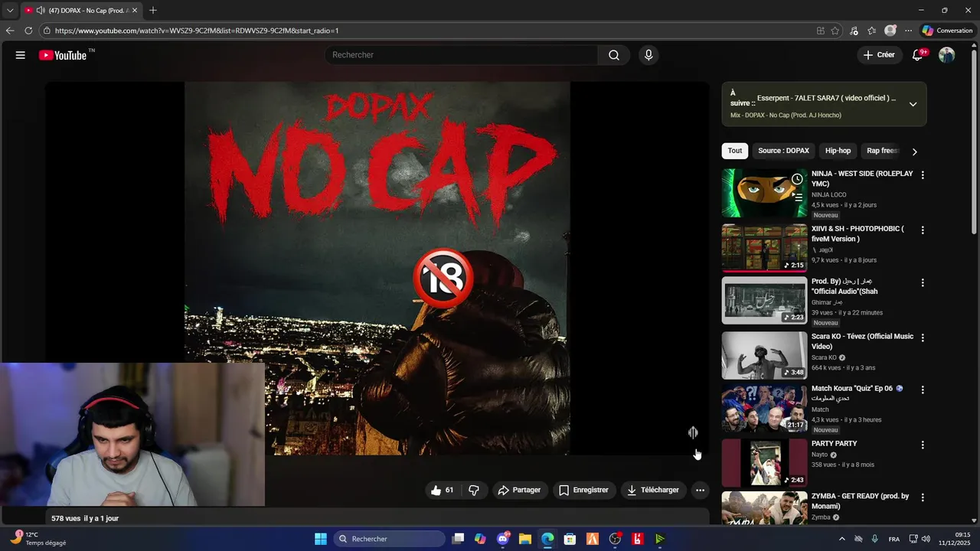Open the Edge profile icon
980x551 pixels.
click(890, 31)
